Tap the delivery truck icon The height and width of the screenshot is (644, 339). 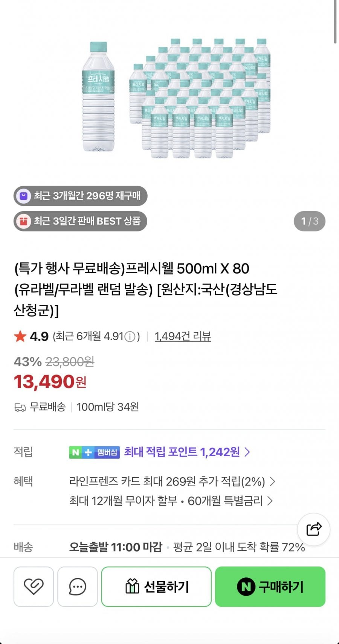(20, 407)
